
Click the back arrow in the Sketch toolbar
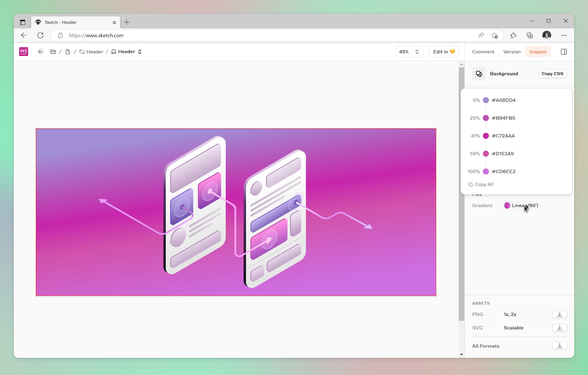(40, 52)
